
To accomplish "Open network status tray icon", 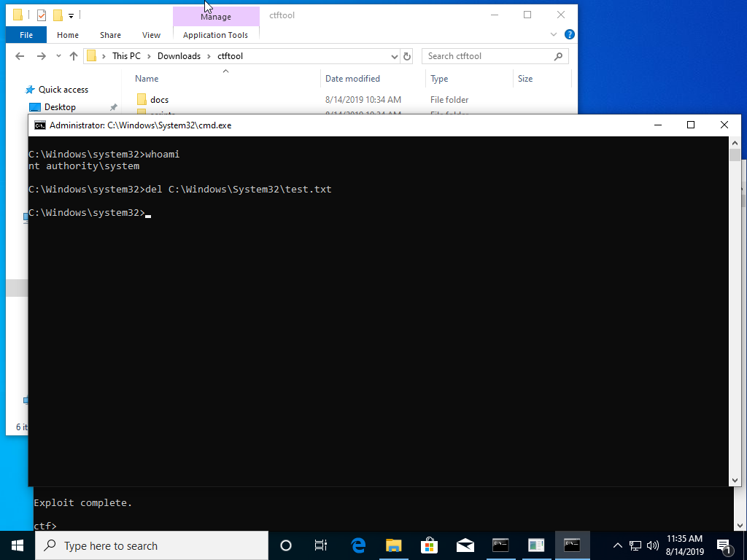I will 635,545.
